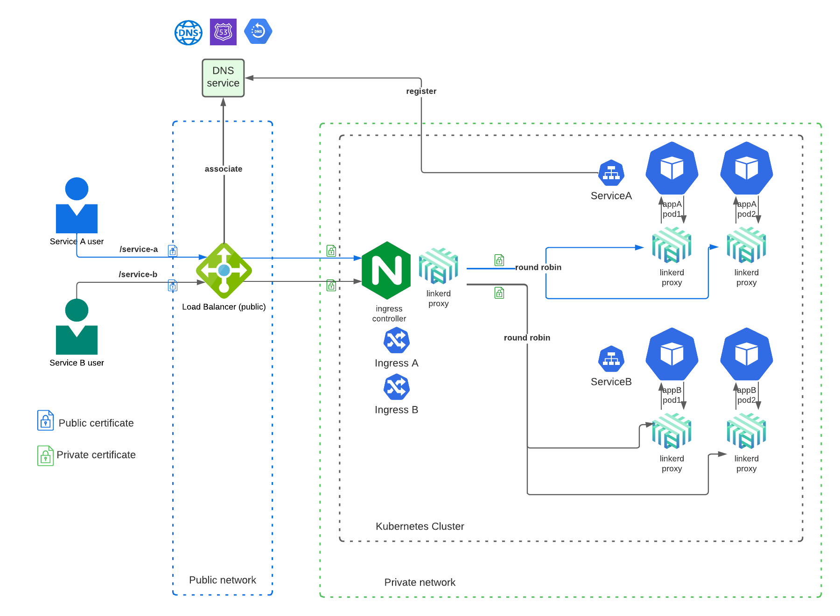Click the ServiceB Kubernetes service icon
Image resolution: width=840 pixels, height=616 pixels.
(x=611, y=359)
